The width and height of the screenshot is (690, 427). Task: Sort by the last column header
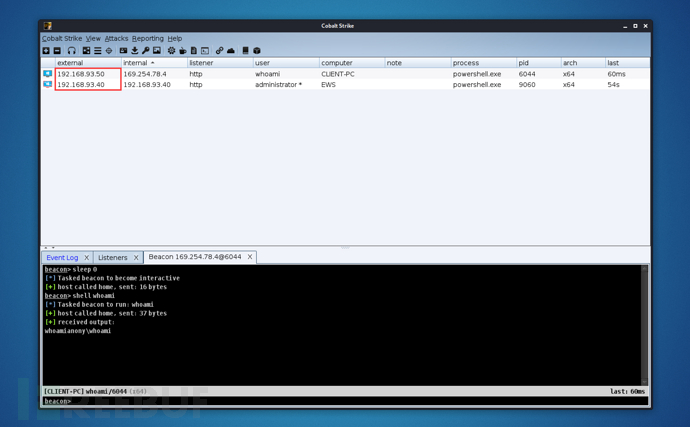point(628,63)
